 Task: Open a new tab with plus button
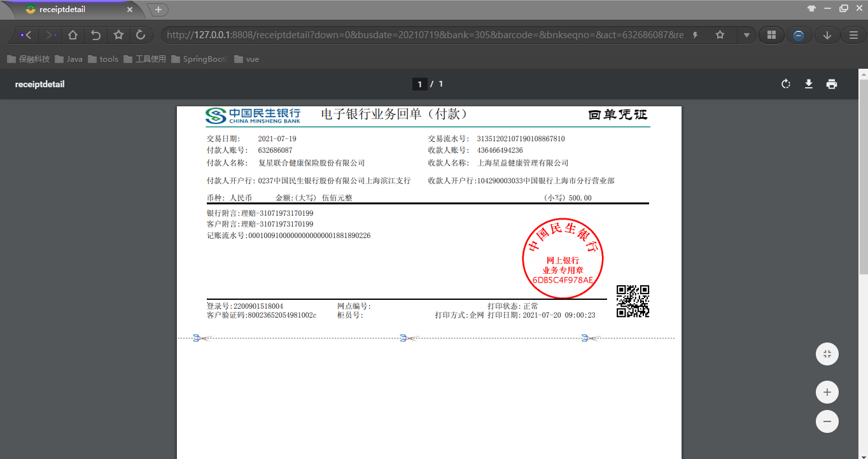[158, 10]
